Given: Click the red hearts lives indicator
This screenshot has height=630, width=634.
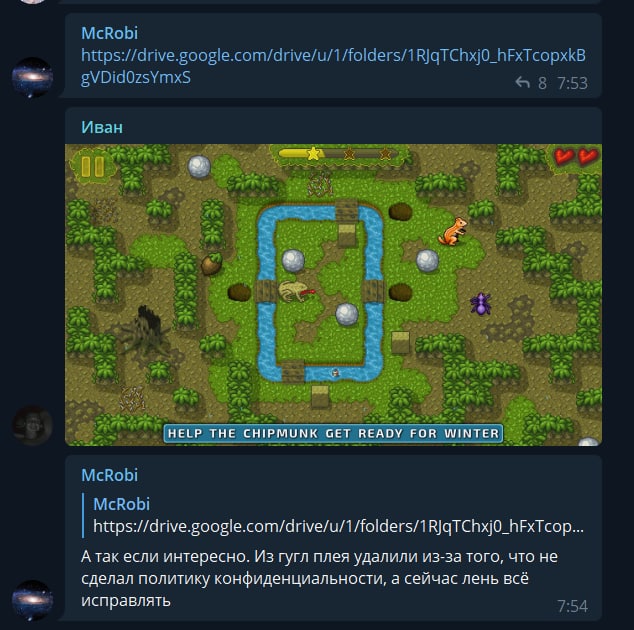Looking at the screenshot, I should [x=576, y=156].
